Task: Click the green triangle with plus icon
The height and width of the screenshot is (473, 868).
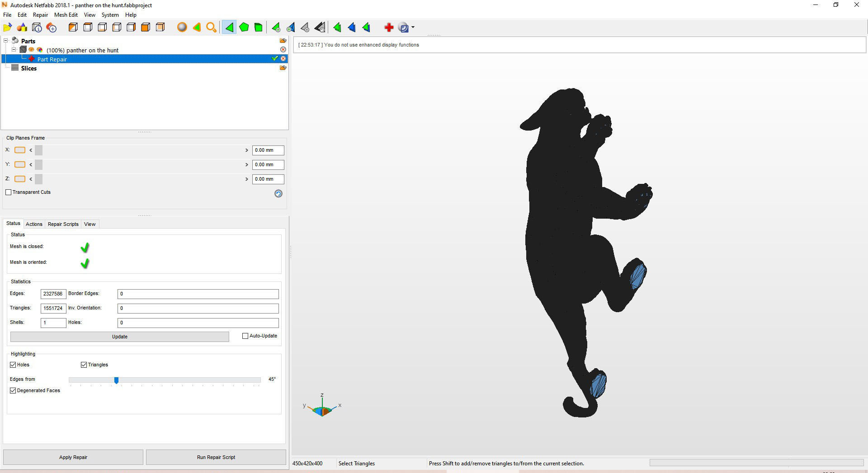Action: tap(276, 28)
